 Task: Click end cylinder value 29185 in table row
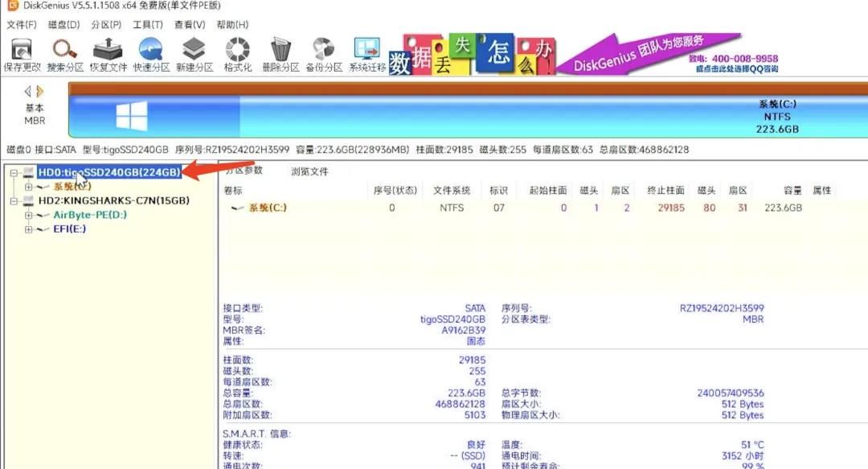point(671,208)
